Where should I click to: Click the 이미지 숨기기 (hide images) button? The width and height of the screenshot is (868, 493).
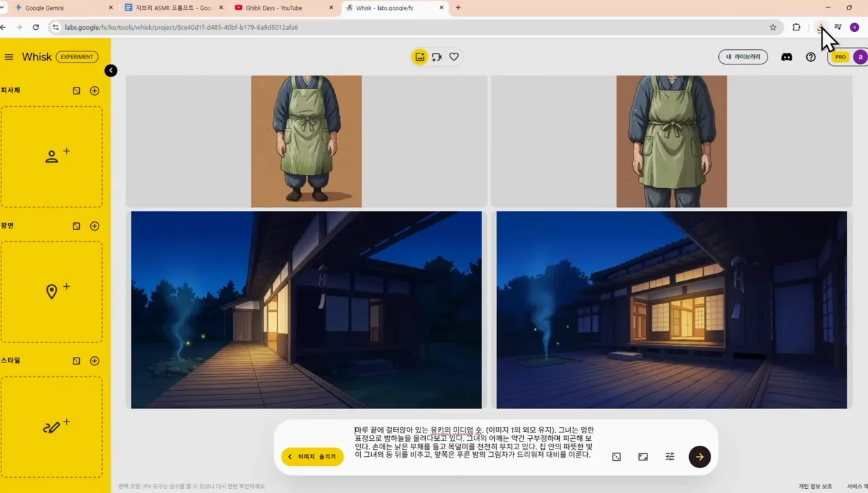point(313,457)
